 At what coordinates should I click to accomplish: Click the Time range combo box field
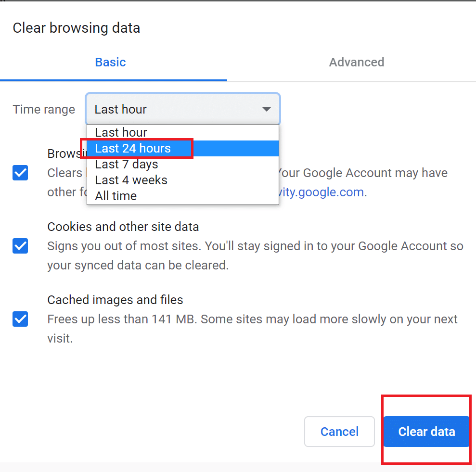(x=173, y=110)
